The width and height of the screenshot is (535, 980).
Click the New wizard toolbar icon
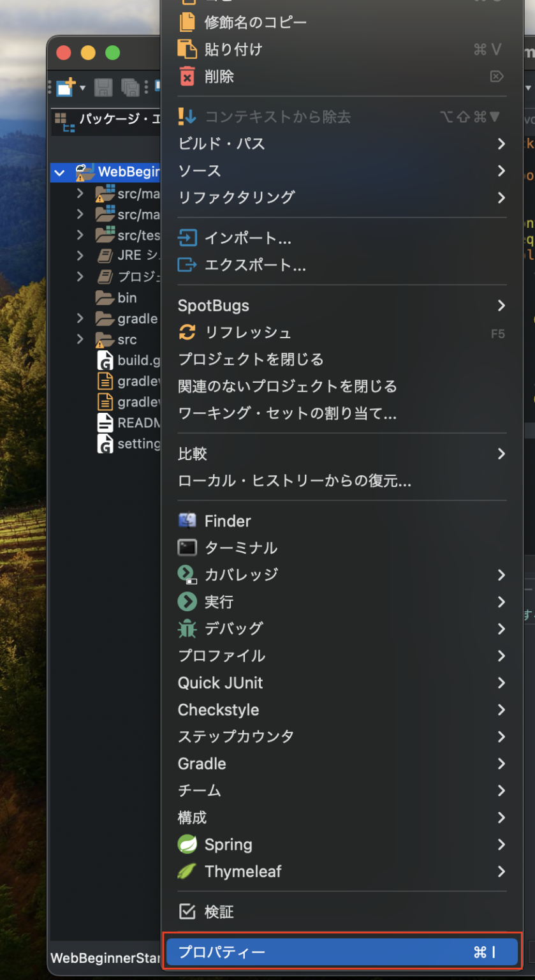pos(64,87)
